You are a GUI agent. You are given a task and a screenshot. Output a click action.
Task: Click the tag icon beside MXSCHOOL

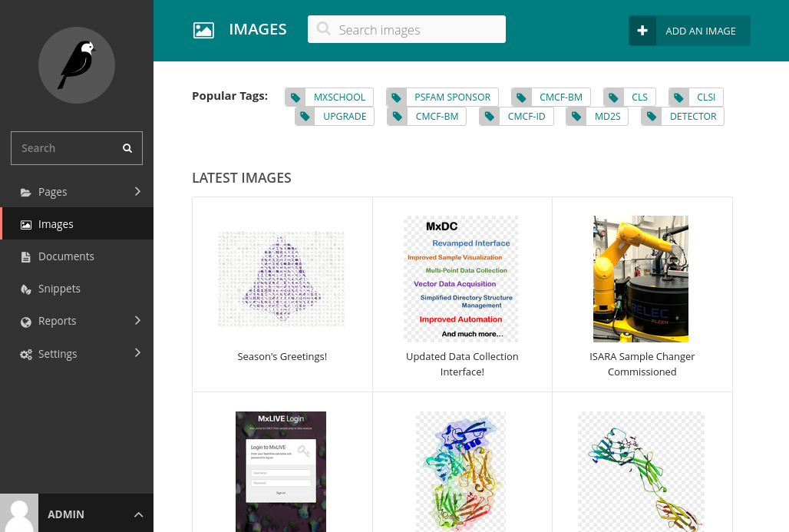pyautogui.click(x=295, y=97)
